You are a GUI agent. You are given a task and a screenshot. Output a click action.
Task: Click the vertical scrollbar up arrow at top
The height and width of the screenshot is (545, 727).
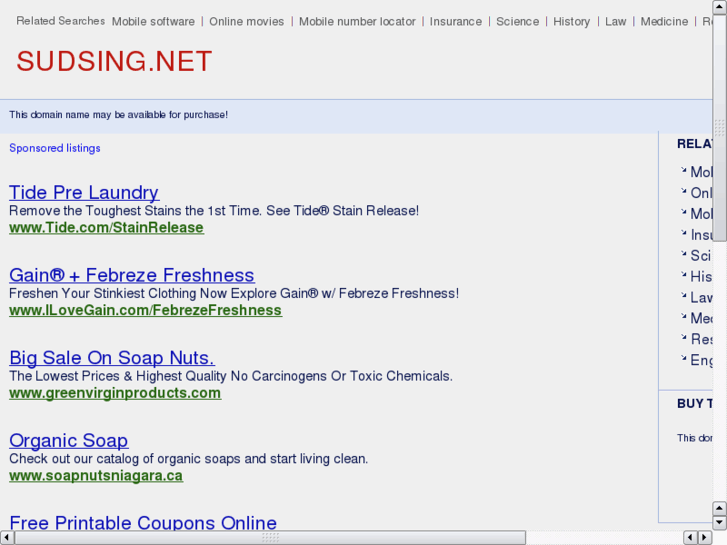click(x=720, y=7)
